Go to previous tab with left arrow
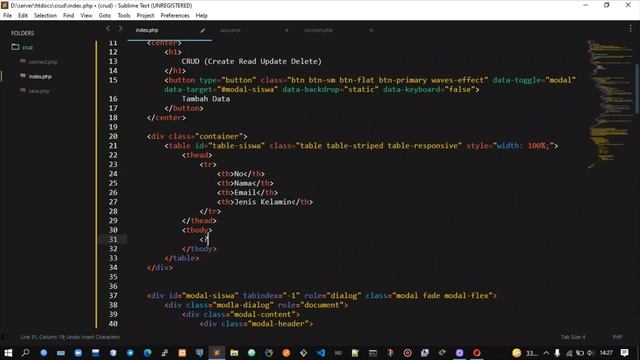This screenshot has height=360, width=640. point(108,28)
